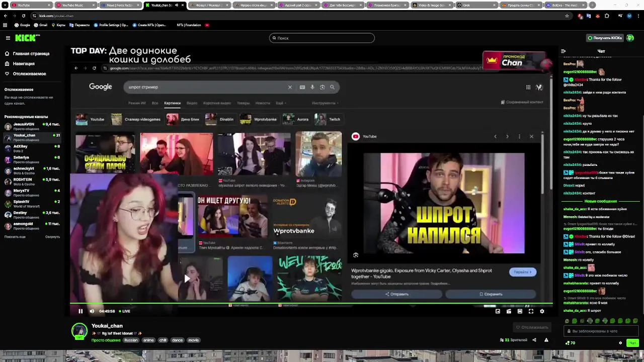This screenshot has width=644, height=362.
Task: Toggle picture-in-picture mode icon
Action: coord(498,311)
